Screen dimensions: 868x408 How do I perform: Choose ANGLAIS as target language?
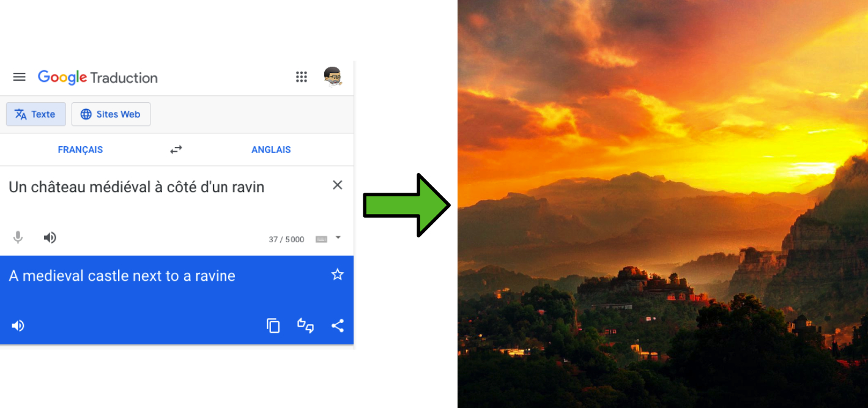coord(271,150)
